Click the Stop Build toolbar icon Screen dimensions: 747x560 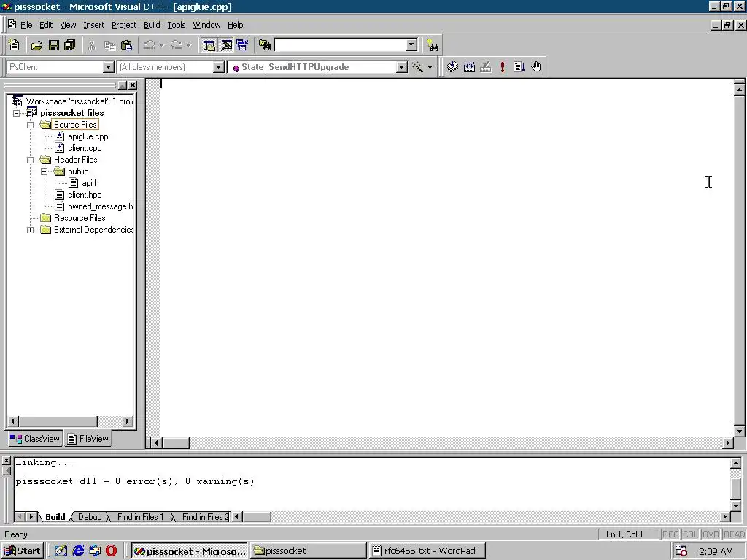(x=486, y=66)
